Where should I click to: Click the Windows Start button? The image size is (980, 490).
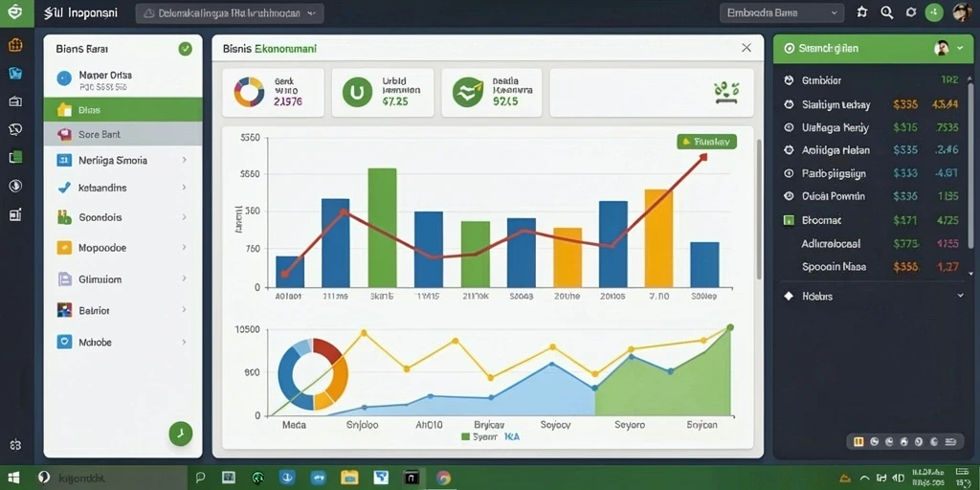click(13, 478)
